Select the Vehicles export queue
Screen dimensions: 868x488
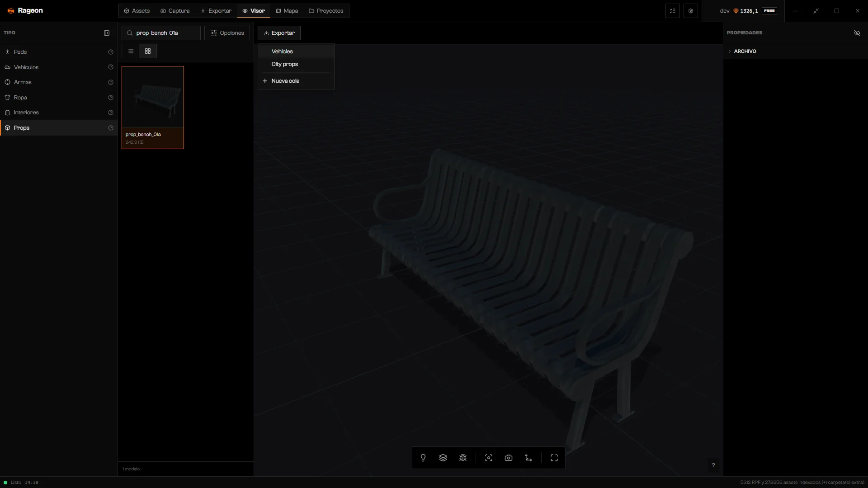(296, 52)
